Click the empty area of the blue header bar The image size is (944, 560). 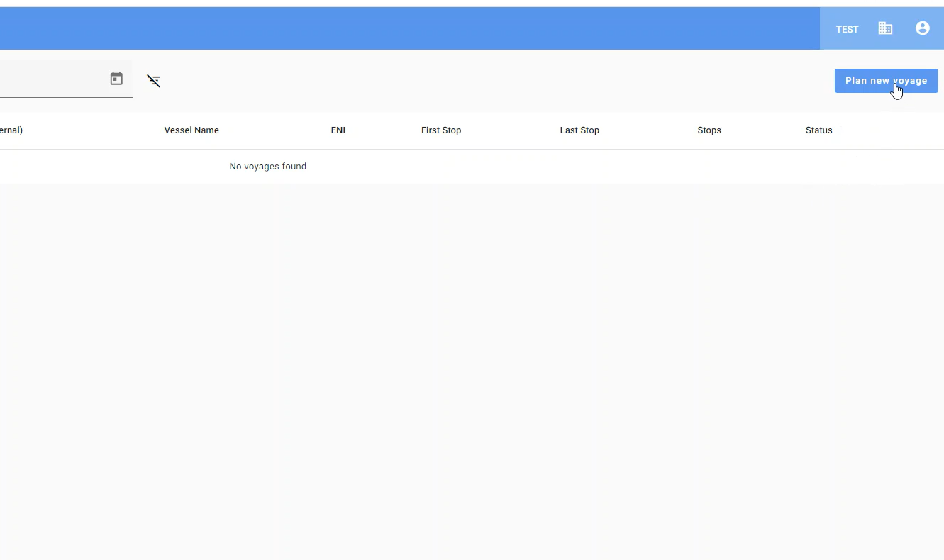pyautogui.click(x=426, y=28)
